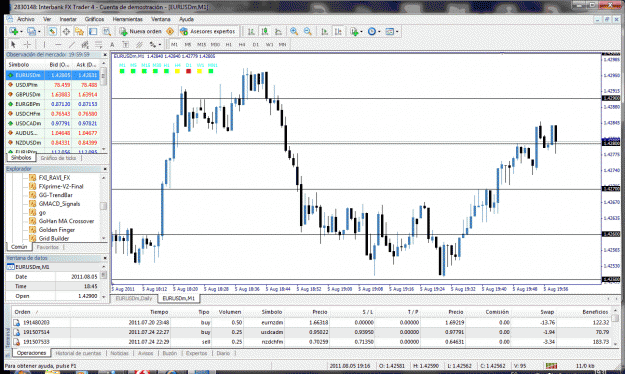Select GMACD_Signals indicator in Explorador

pyautogui.click(x=59, y=204)
